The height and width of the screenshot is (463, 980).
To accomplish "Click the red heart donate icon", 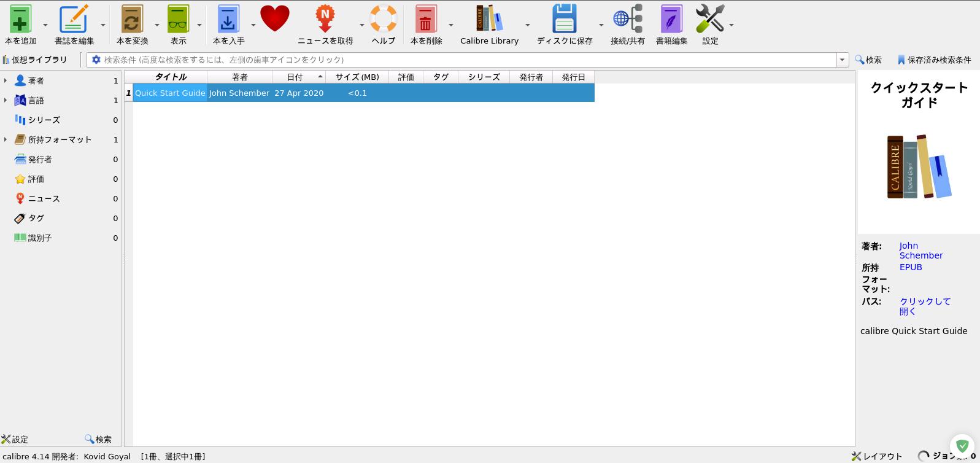I will click(x=274, y=18).
